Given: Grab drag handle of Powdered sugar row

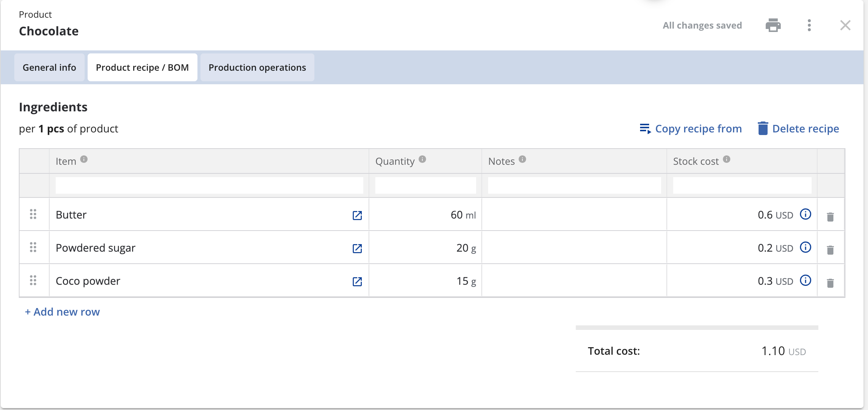Looking at the screenshot, I should [x=33, y=247].
